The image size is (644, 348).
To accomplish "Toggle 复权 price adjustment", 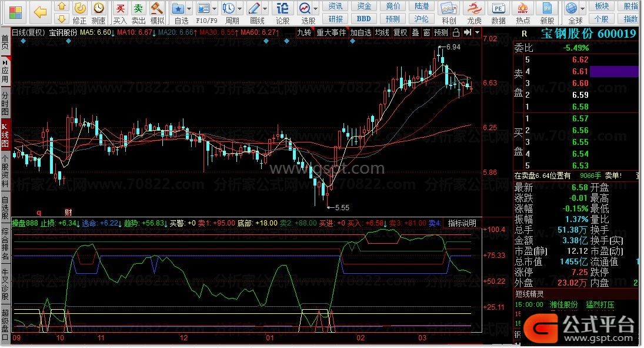I will (x=400, y=32).
